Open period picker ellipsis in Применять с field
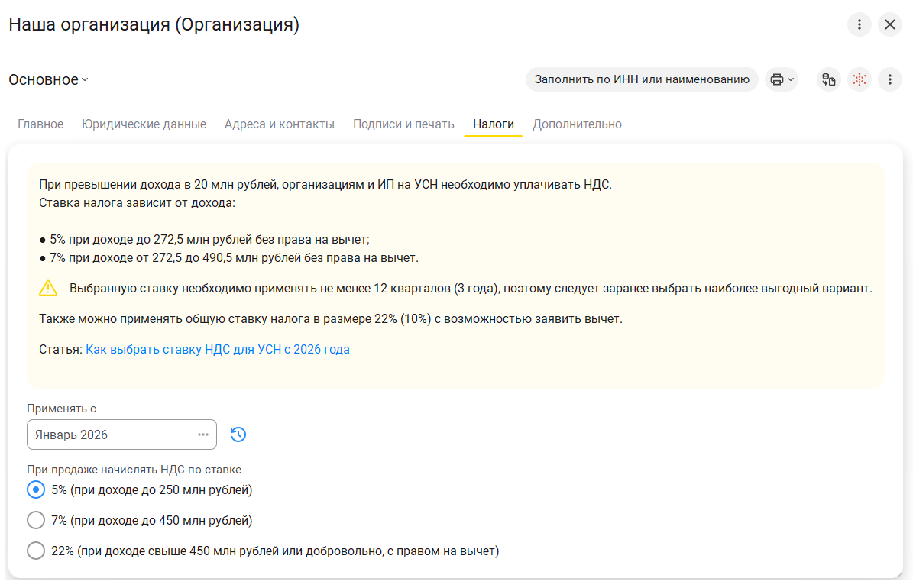Viewport: 913px width, 588px height. pyautogui.click(x=203, y=435)
